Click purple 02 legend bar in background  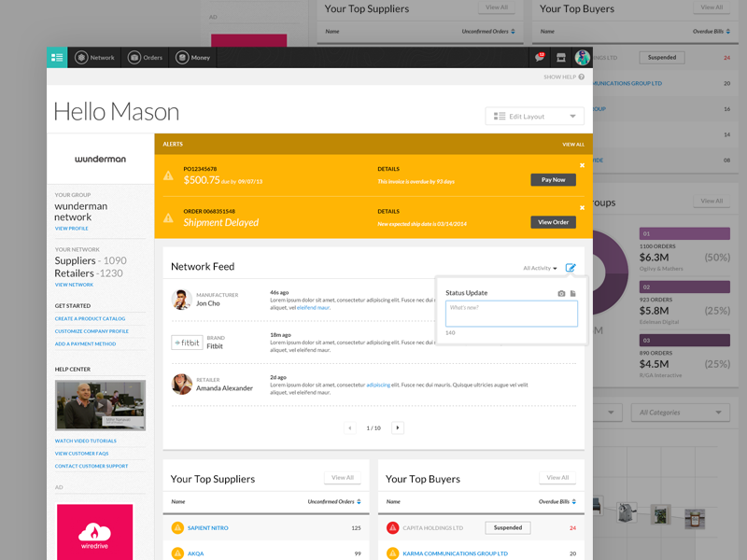click(x=684, y=287)
